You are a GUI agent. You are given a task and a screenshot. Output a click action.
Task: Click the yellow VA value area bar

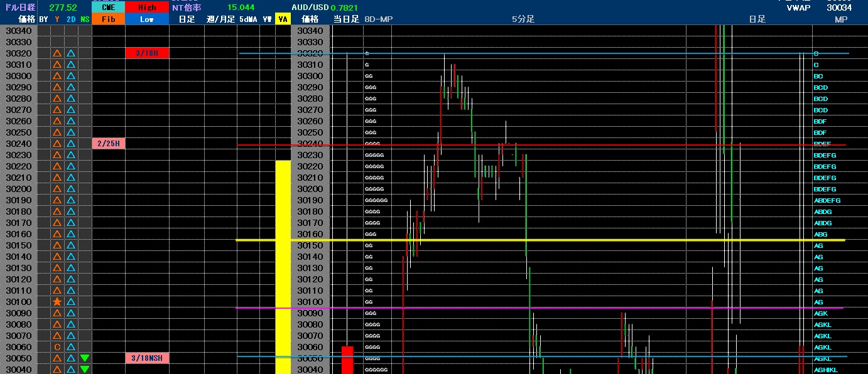tap(283, 267)
